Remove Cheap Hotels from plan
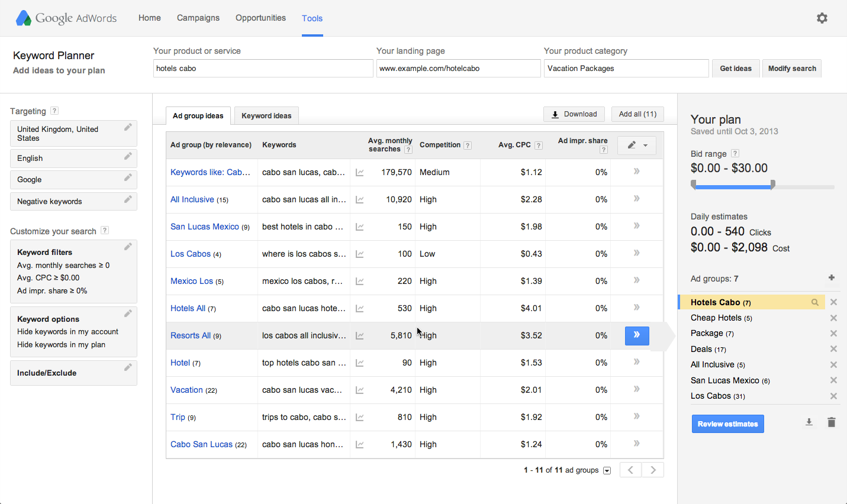 (833, 318)
